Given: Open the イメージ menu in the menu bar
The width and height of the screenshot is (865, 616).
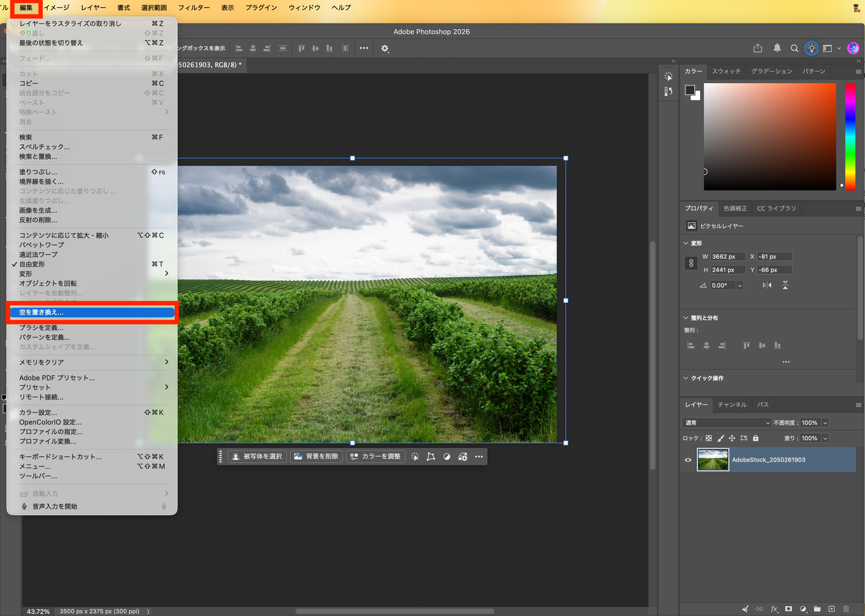Looking at the screenshot, I should [x=57, y=7].
